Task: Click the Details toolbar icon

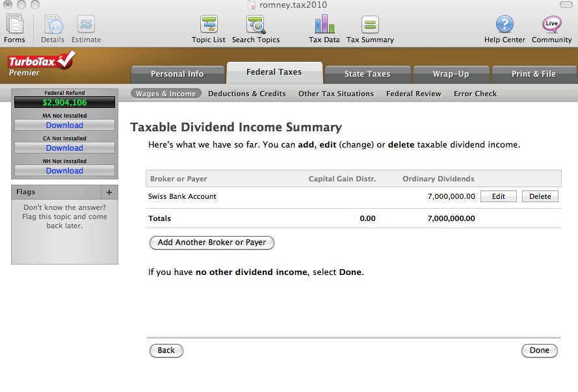Action: pos(53,24)
